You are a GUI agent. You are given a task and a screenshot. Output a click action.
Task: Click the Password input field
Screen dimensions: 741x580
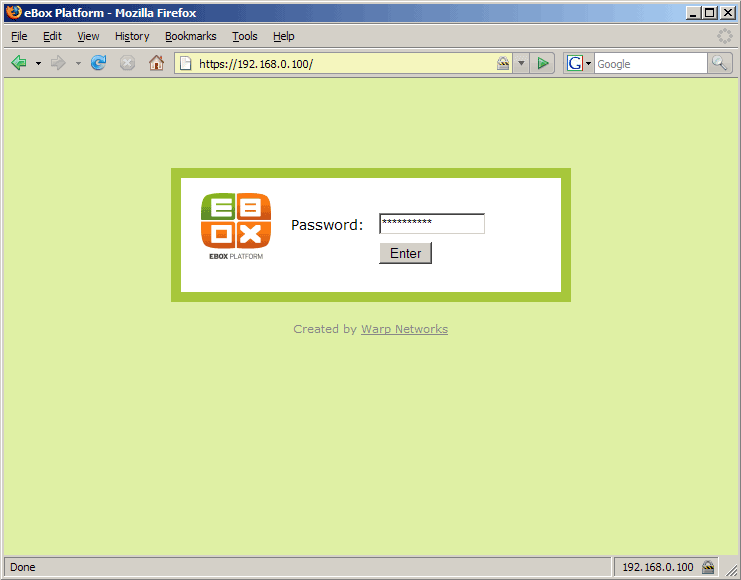click(432, 224)
